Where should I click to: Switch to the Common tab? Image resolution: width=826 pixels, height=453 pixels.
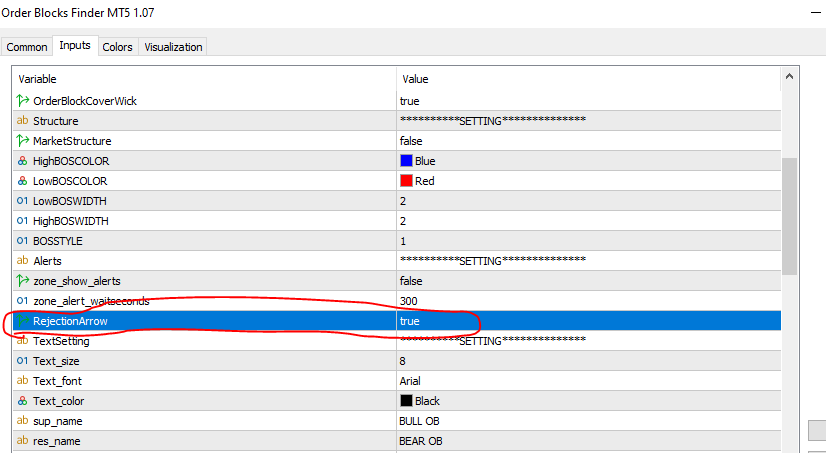(27, 47)
